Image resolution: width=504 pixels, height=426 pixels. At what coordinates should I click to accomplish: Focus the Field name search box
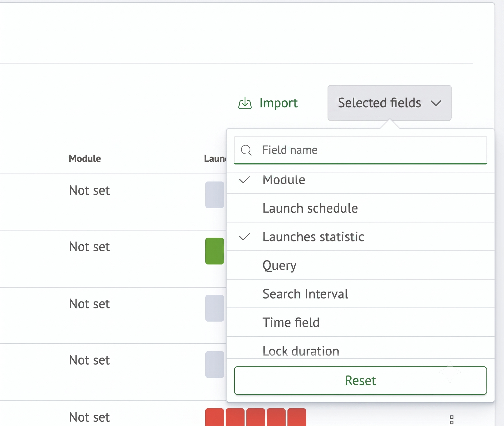(360, 150)
